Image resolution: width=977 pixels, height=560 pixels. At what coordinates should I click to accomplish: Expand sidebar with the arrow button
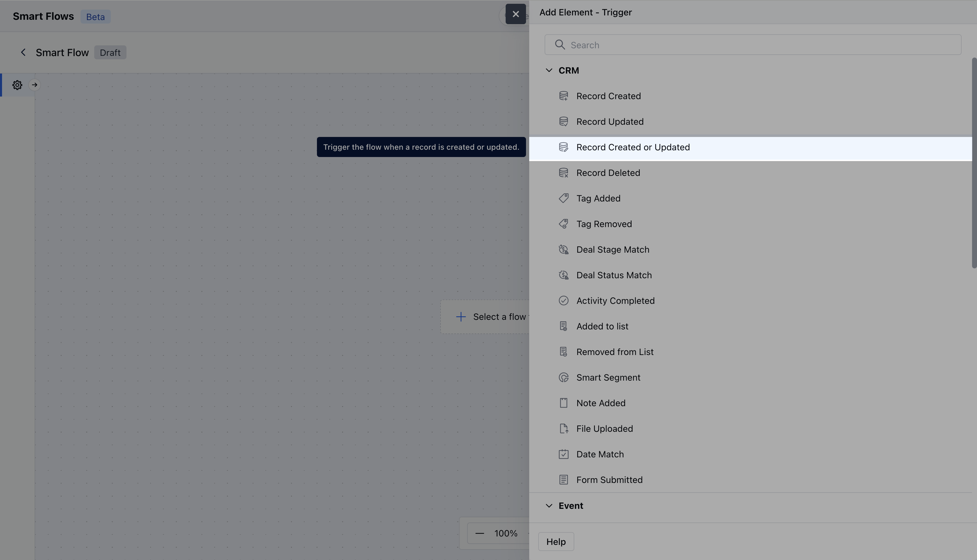(x=35, y=85)
